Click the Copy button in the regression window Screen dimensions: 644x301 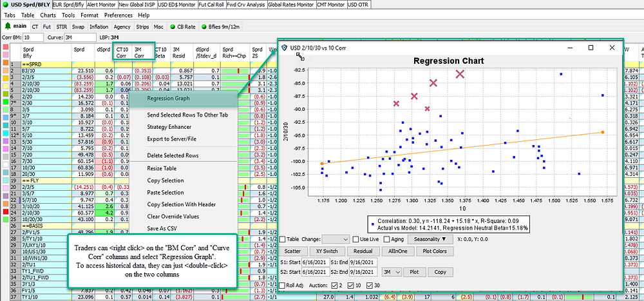(440, 272)
